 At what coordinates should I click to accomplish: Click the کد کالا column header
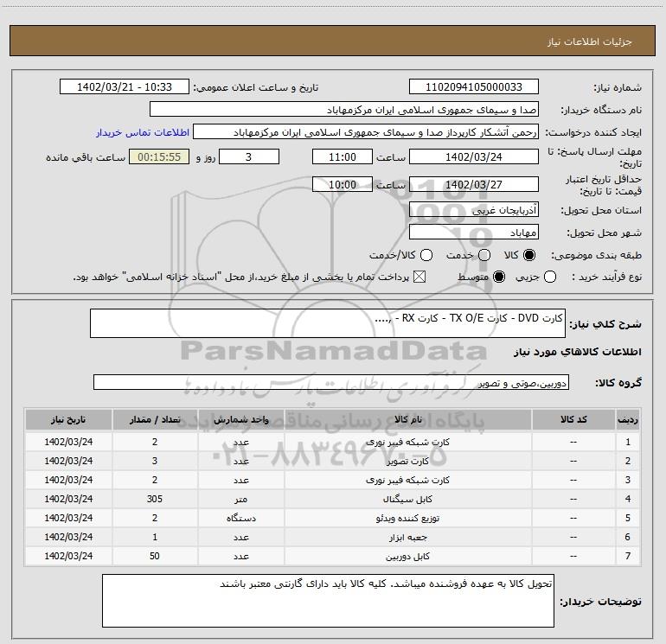click(573, 420)
